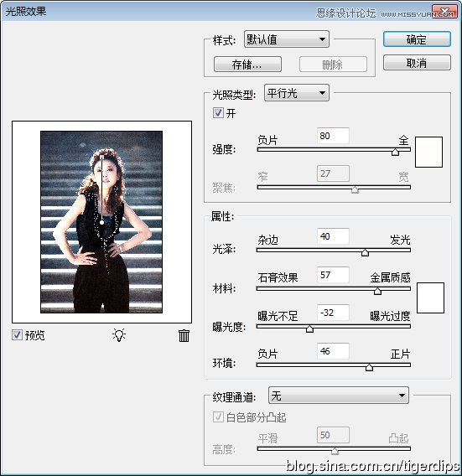Click the 聚焦 value field showing 27
The image size is (462, 476).
[333, 173]
